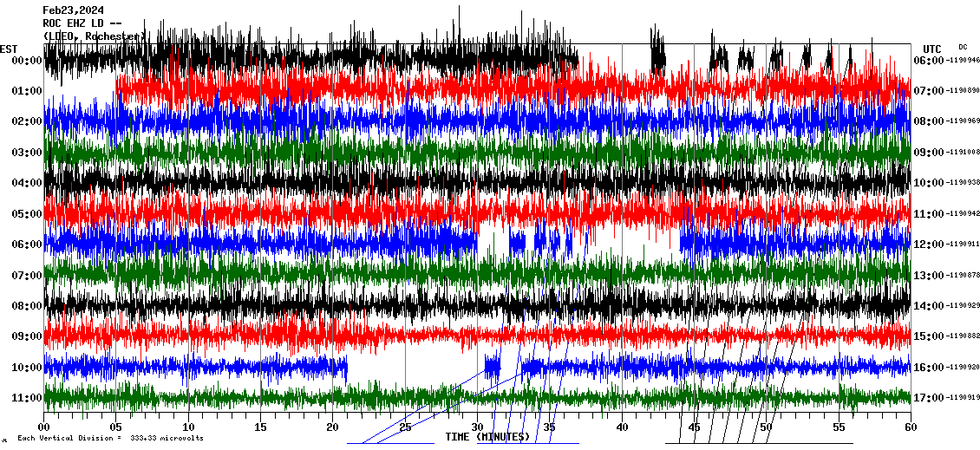The width and height of the screenshot is (980, 450).
Task: Click the date label Feb23,2024
Action: 73,10
